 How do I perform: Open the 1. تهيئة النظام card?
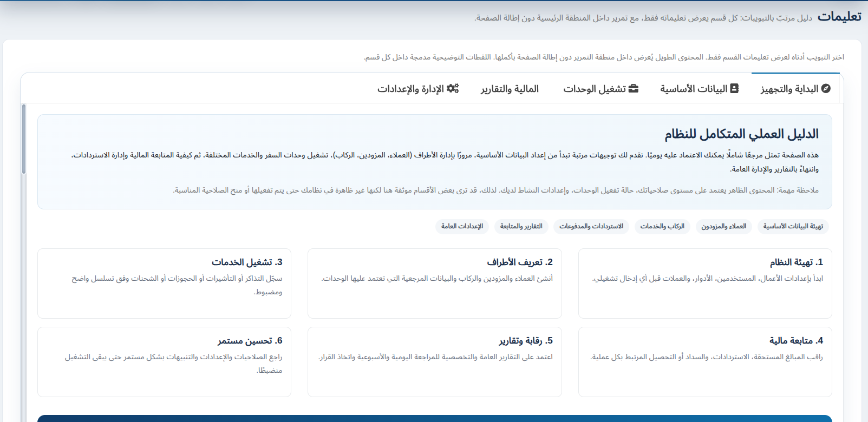(704, 283)
